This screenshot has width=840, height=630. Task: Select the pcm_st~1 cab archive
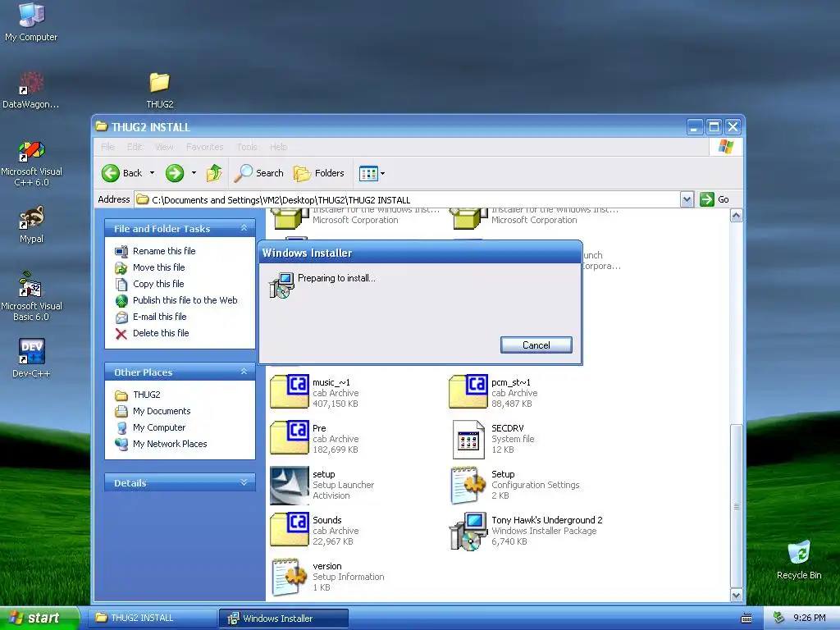pos(493,392)
